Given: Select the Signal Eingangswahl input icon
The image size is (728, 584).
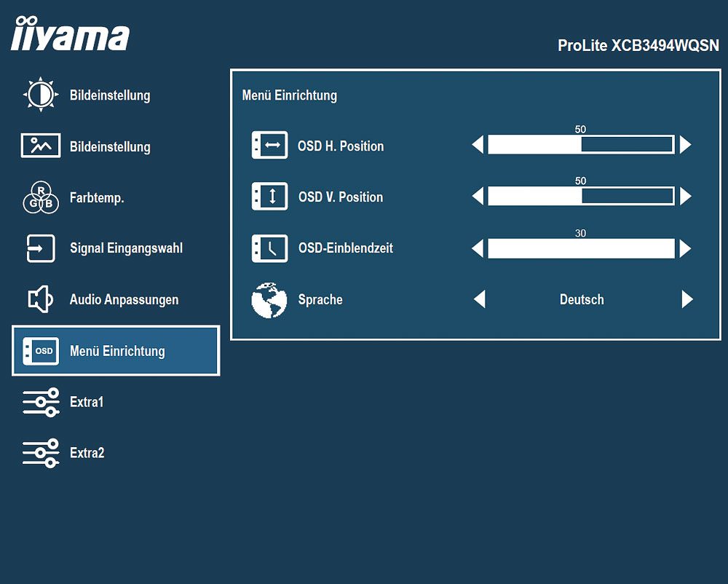Looking at the screenshot, I should [41, 248].
